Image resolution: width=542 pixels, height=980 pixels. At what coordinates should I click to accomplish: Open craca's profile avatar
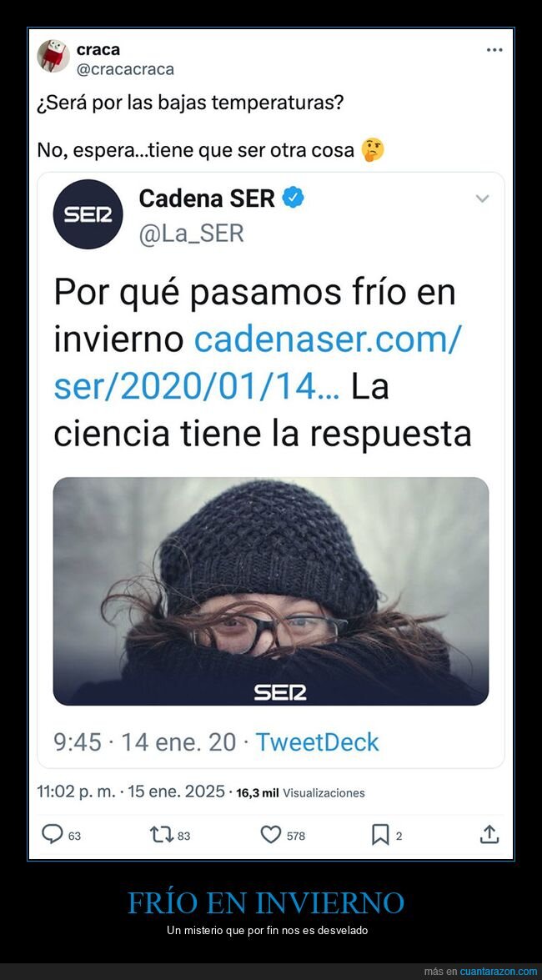click(53, 56)
